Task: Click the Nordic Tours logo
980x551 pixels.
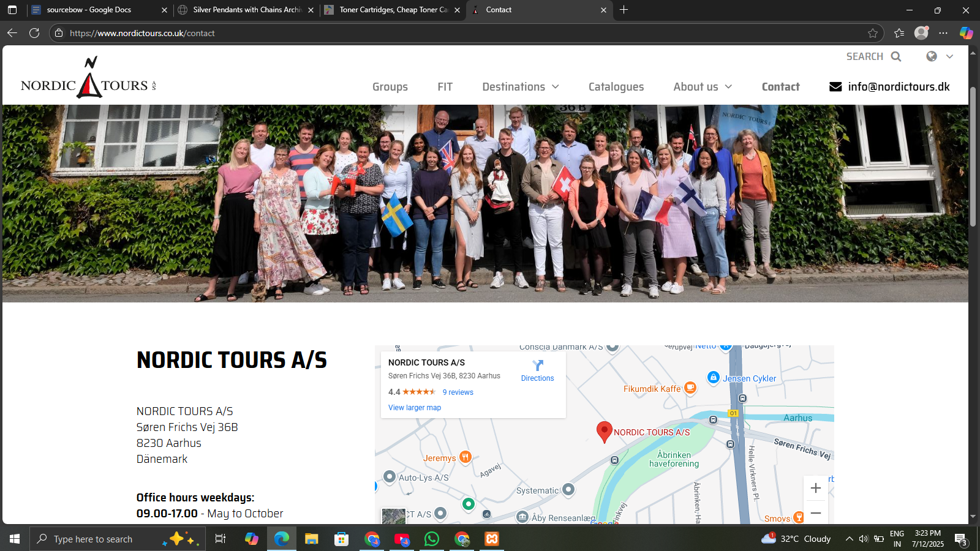Action: (x=89, y=77)
